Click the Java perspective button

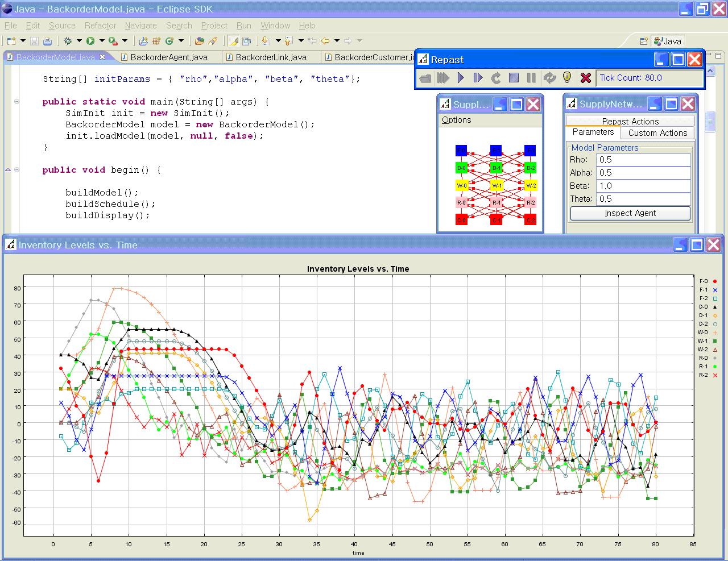tap(668, 41)
